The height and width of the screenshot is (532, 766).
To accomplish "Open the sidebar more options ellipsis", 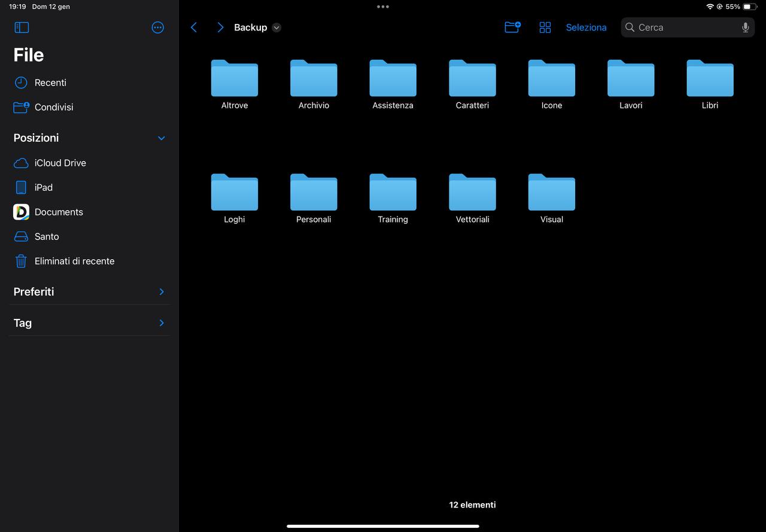I will click(158, 28).
